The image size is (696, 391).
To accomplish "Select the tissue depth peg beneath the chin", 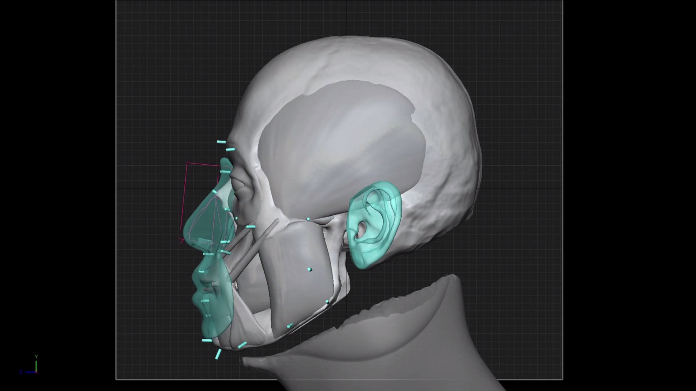I will (218, 354).
